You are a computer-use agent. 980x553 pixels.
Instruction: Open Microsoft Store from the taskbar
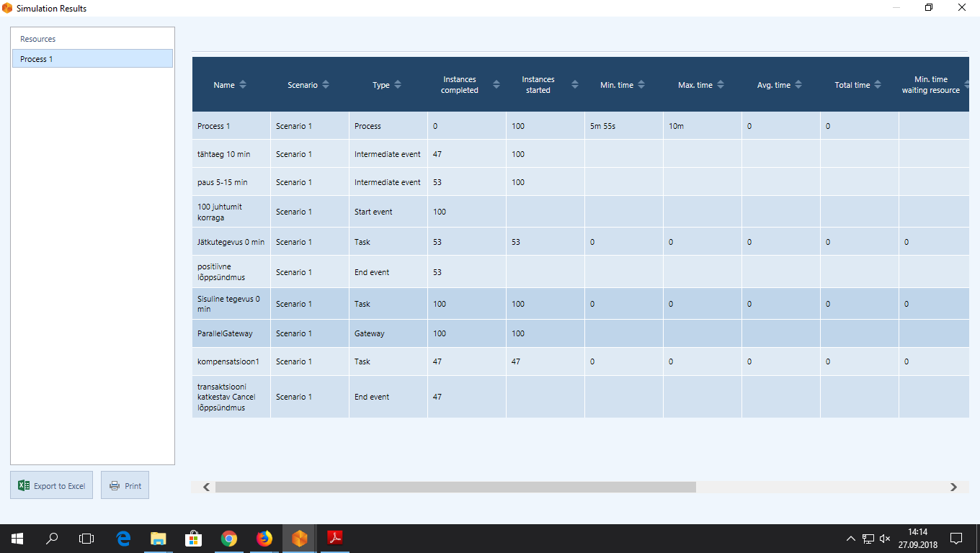pos(194,539)
